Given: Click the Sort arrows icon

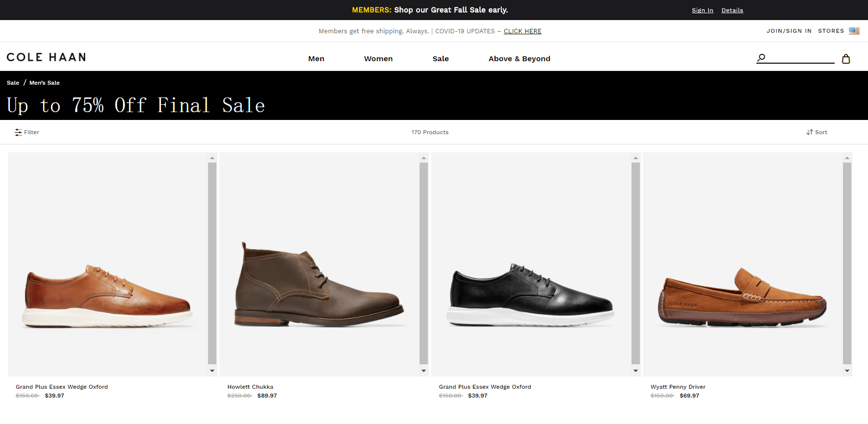Looking at the screenshot, I should coord(810,132).
